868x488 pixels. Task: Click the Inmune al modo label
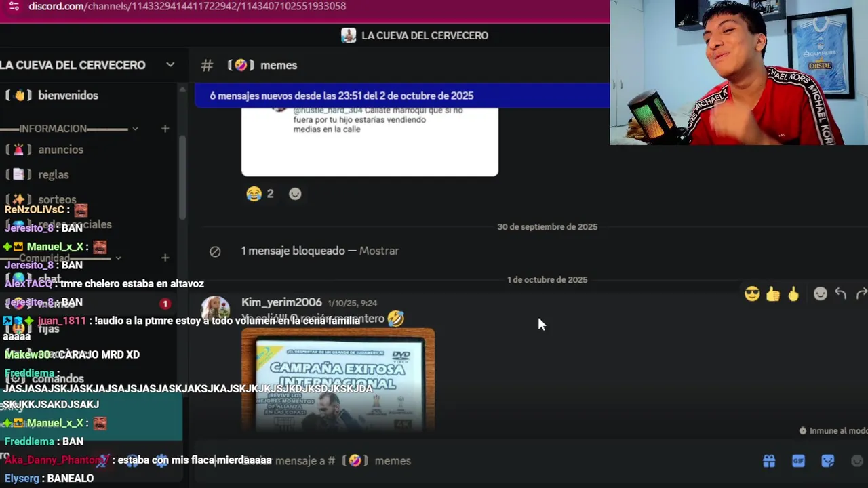point(833,431)
